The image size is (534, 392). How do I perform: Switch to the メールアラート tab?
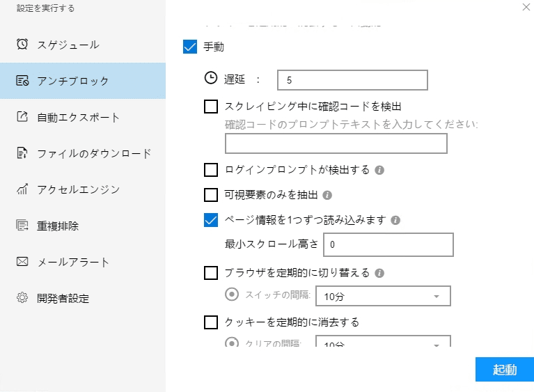(x=73, y=262)
